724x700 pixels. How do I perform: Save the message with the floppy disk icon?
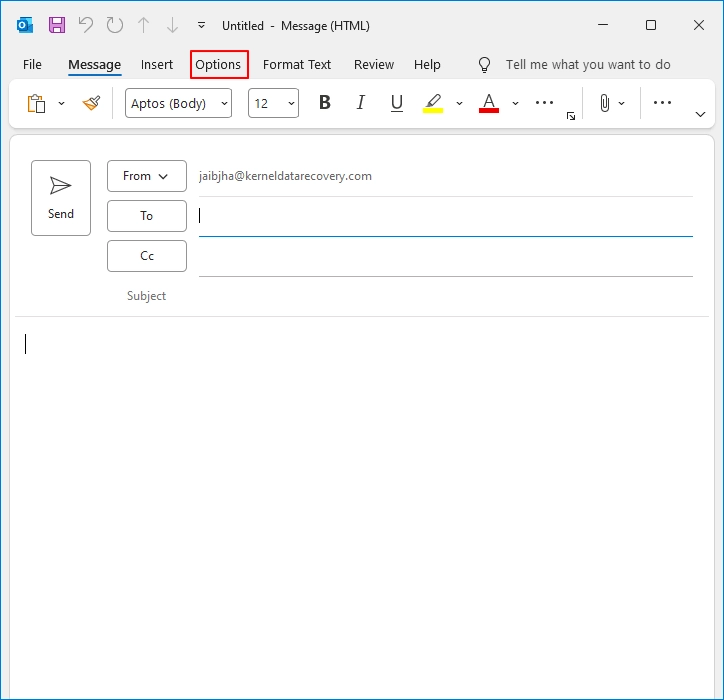pyautogui.click(x=57, y=25)
